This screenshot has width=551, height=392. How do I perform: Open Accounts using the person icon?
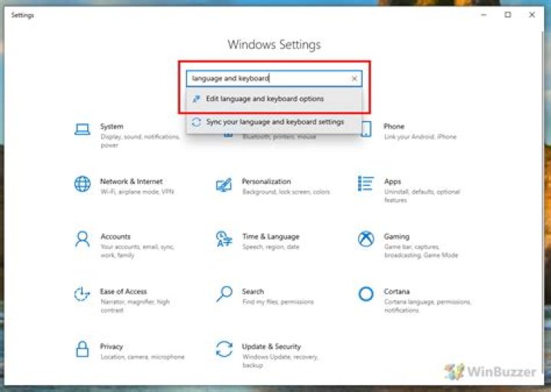(82, 239)
